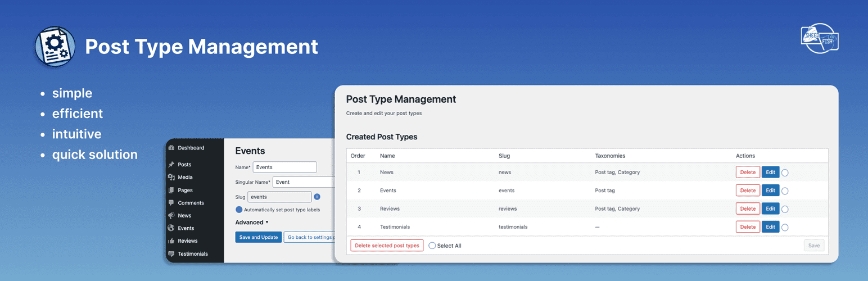Image resolution: width=868 pixels, height=281 pixels.
Task: Click the Media icon in sidebar
Action: click(171, 177)
